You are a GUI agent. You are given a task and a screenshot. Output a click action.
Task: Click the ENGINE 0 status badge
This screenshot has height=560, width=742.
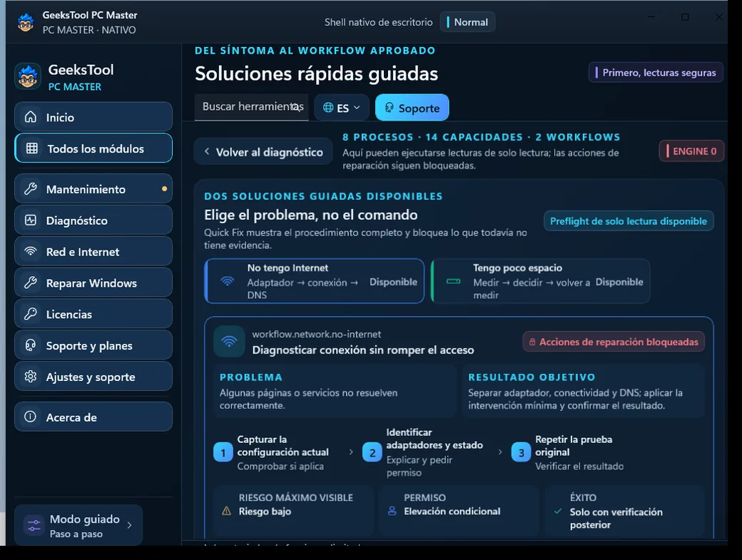pos(691,151)
